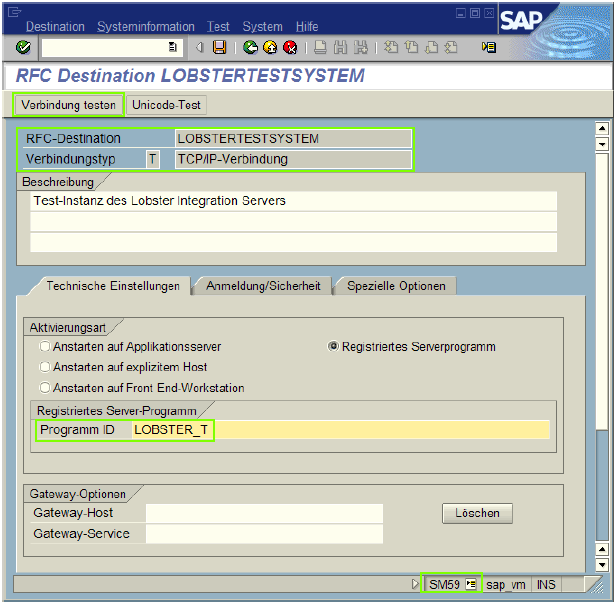
Task: Select Anstarten auf Applikationsserver radio button
Action: 45,347
